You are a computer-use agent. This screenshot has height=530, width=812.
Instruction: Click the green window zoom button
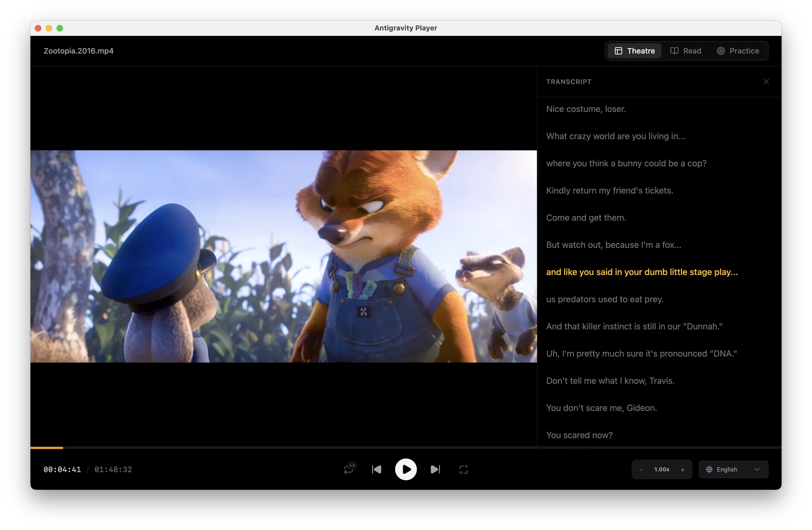tap(60, 28)
